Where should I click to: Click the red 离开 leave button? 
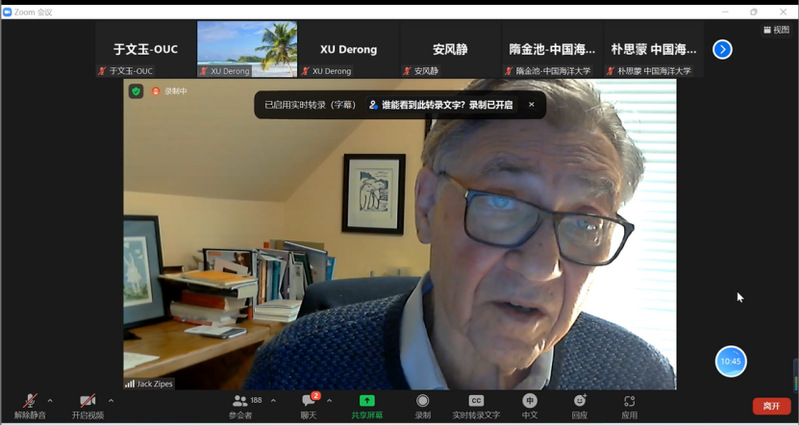point(771,406)
